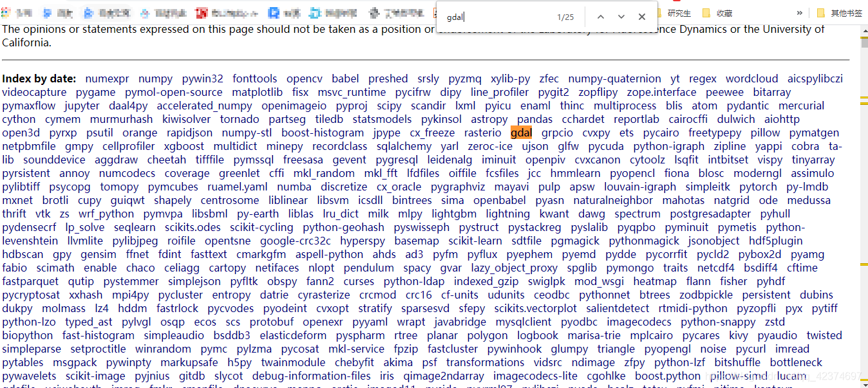Open the scikit-learn link
The image size is (868, 388).
tap(475, 241)
